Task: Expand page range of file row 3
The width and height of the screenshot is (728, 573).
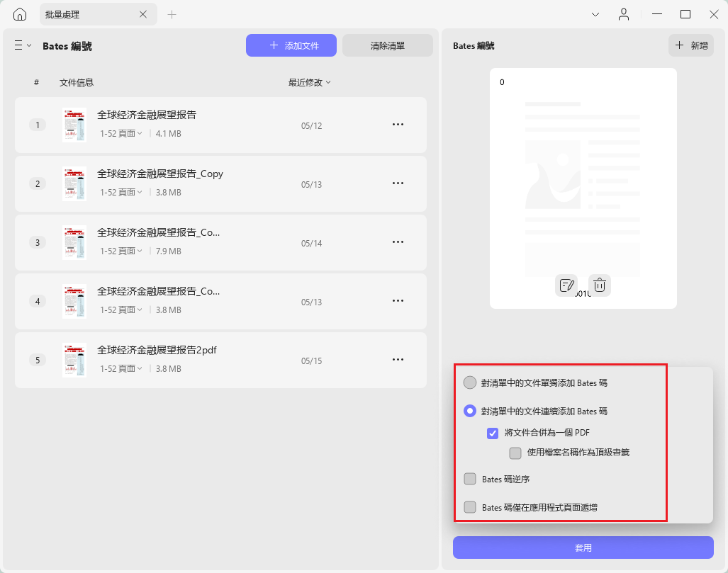Action: (121, 251)
